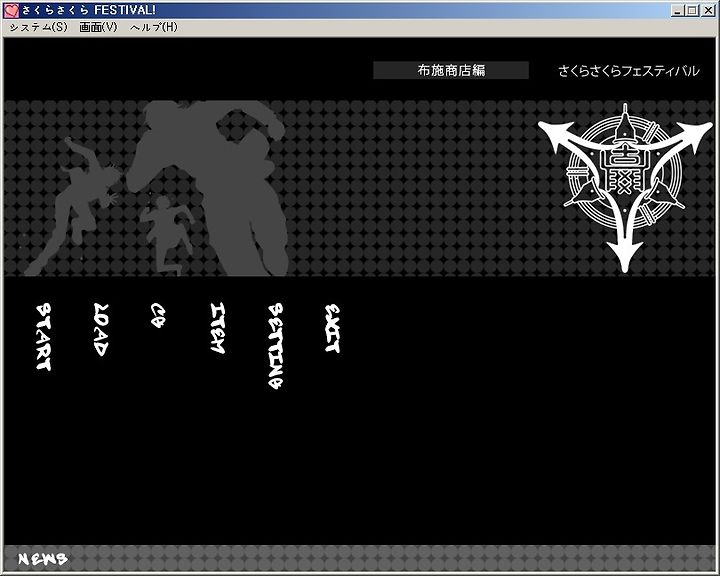Open the LOAD save menu
The height and width of the screenshot is (576, 720).
[x=101, y=329]
